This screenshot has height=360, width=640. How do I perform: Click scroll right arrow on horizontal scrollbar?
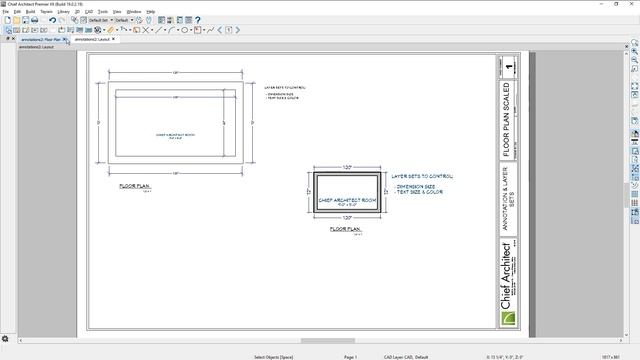click(621, 340)
